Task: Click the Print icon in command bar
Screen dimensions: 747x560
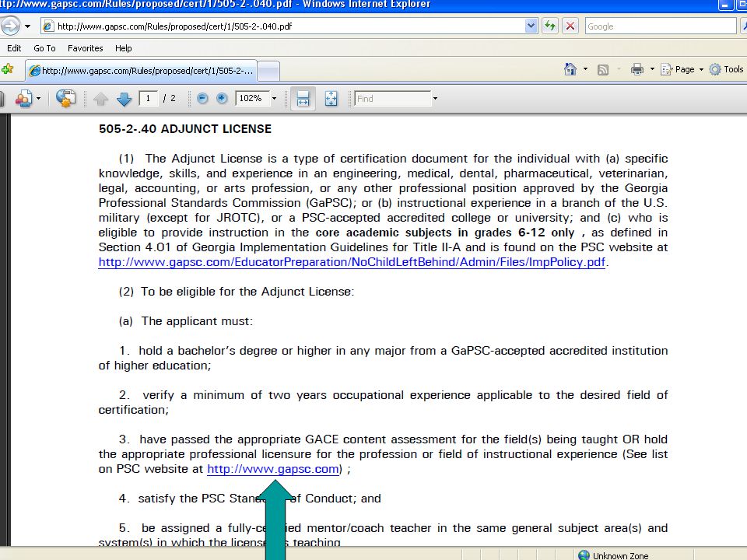Action: pyautogui.click(x=637, y=69)
